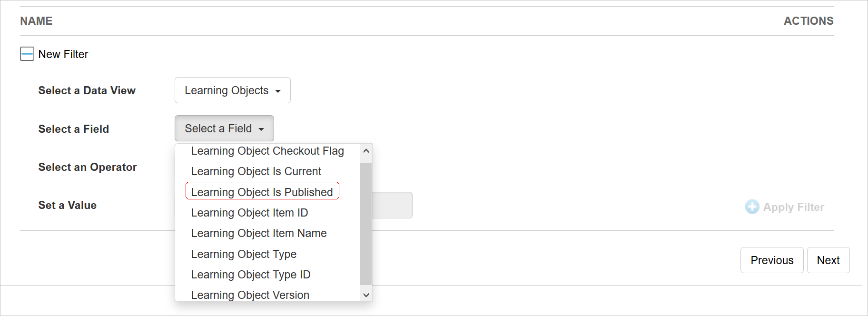Click the field list scrollbar thumb
The width and height of the screenshot is (868, 316).
point(365,223)
